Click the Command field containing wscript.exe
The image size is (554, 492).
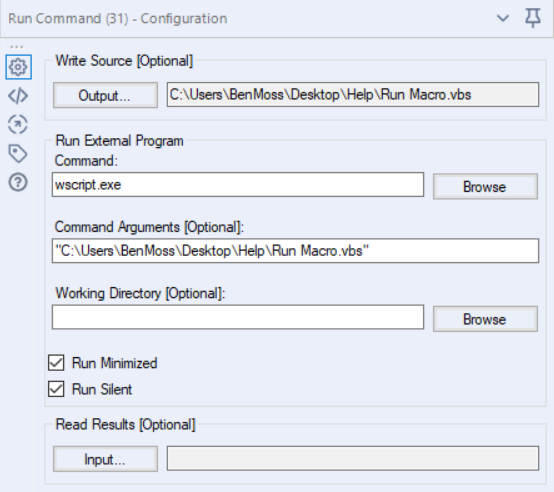tap(238, 184)
